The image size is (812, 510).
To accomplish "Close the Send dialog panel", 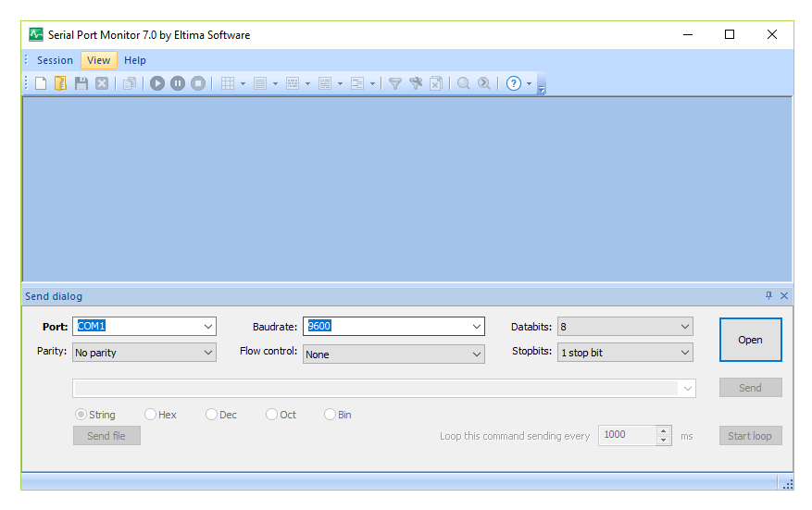I will pos(784,295).
